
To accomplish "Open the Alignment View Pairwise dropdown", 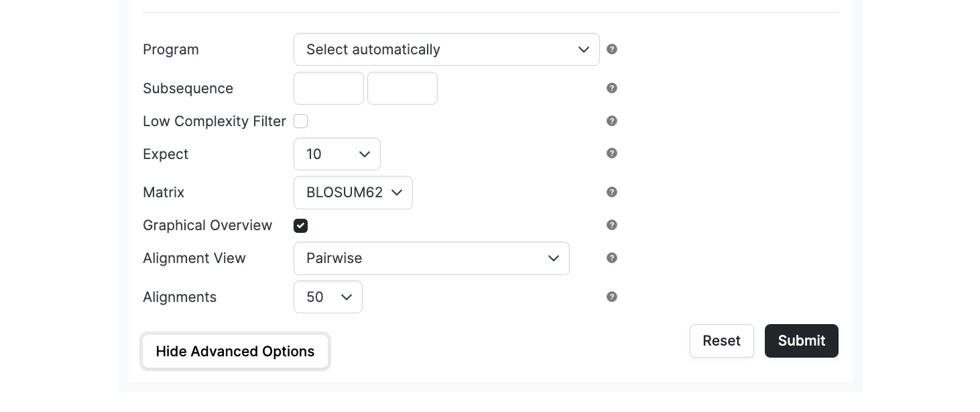I will point(432,258).
